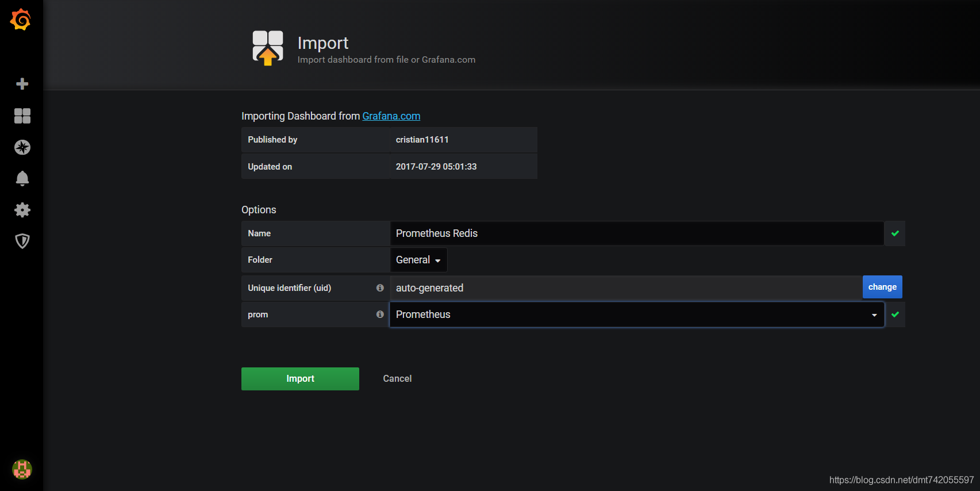Image resolution: width=980 pixels, height=491 pixels.
Task: Click the Unique identifier (uid) label
Action: pos(290,288)
